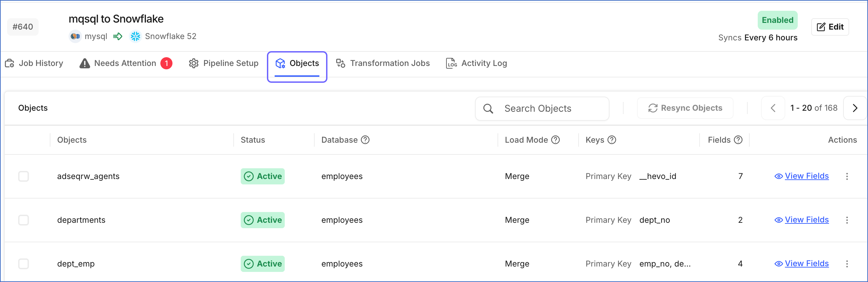Open the three-dot menu for dept_emp row
Viewport: 868px width, 282px height.
click(847, 264)
